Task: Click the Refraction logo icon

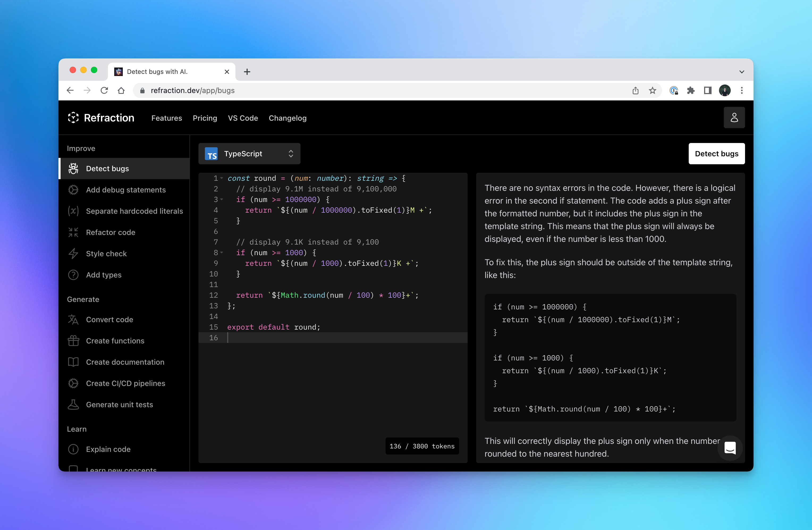Action: tap(73, 118)
